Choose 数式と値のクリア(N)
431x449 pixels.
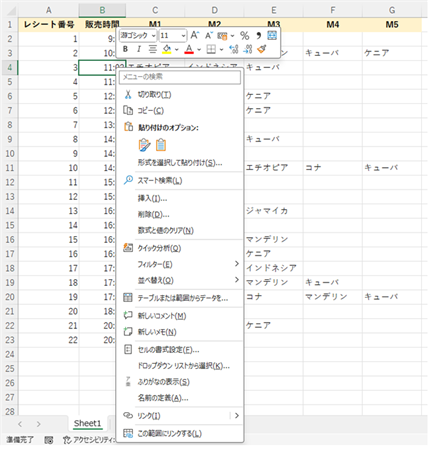pyautogui.click(x=180, y=230)
